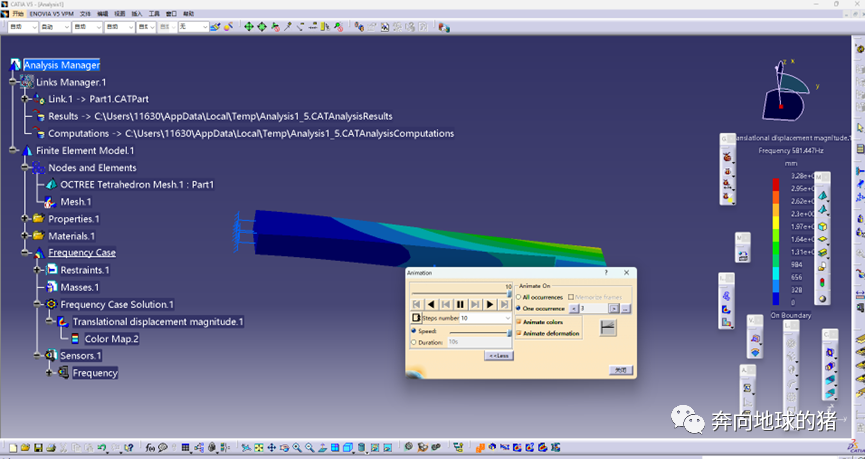Expand the Materials.1 node

(25, 236)
